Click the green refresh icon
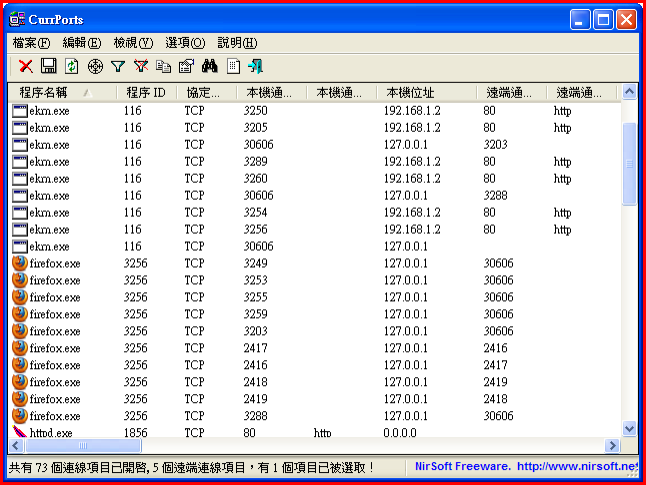Viewport: 646px width, 485px height. [x=71, y=66]
